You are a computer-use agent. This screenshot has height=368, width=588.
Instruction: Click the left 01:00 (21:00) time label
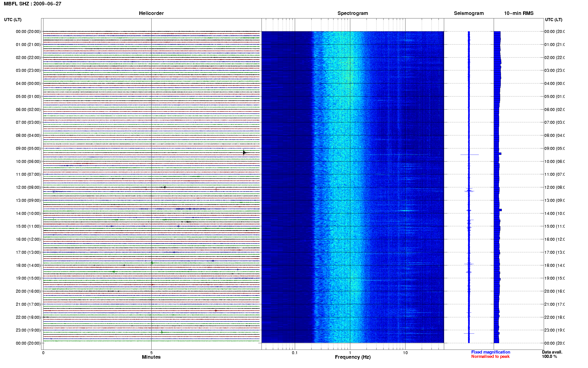[x=28, y=44]
